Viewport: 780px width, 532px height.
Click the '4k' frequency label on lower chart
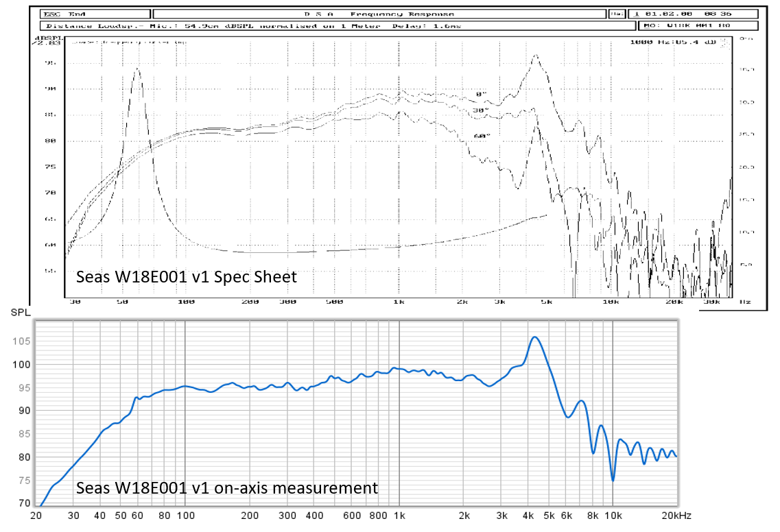(x=528, y=516)
